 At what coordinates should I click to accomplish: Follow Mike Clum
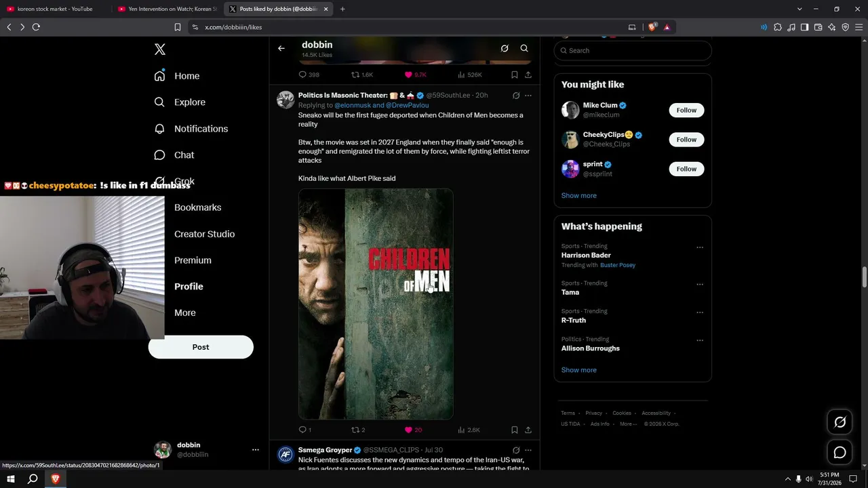(686, 110)
